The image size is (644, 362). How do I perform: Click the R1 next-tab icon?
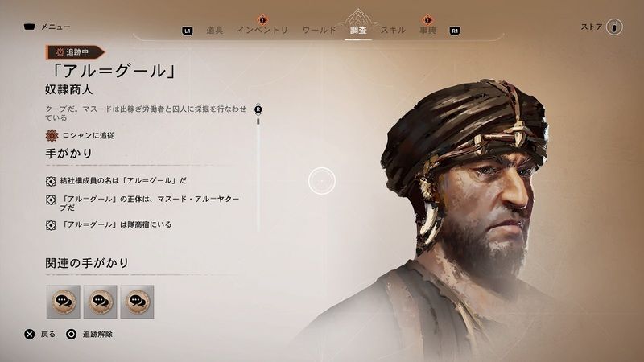tap(455, 31)
